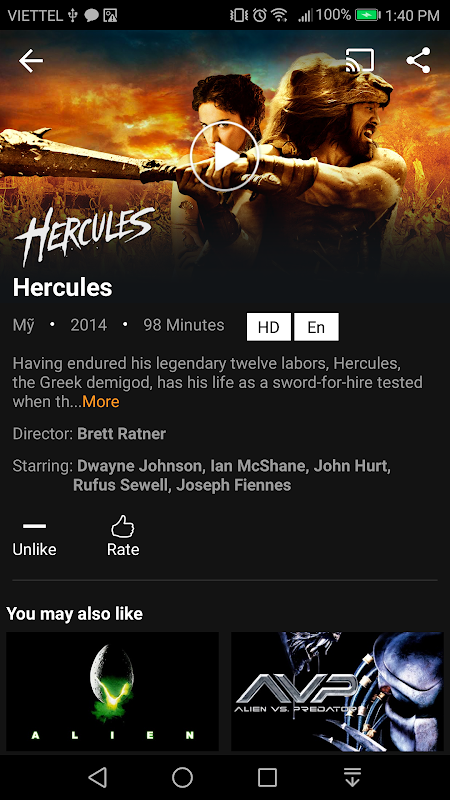This screenshot has width=450, height=800.
Task: Tap the Hercules title text
Action: (62, 287)
